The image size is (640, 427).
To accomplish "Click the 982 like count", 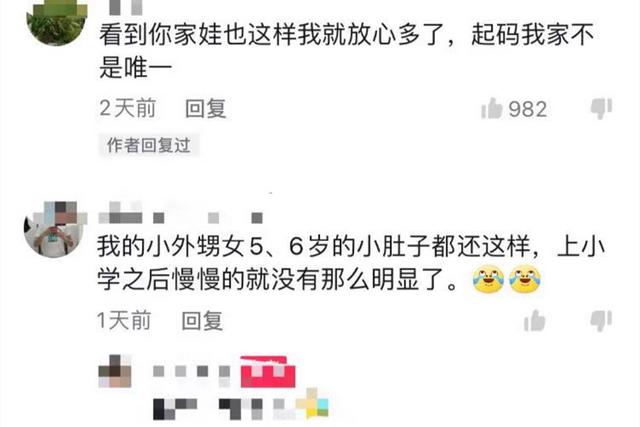I will click(x=527, y=109).
